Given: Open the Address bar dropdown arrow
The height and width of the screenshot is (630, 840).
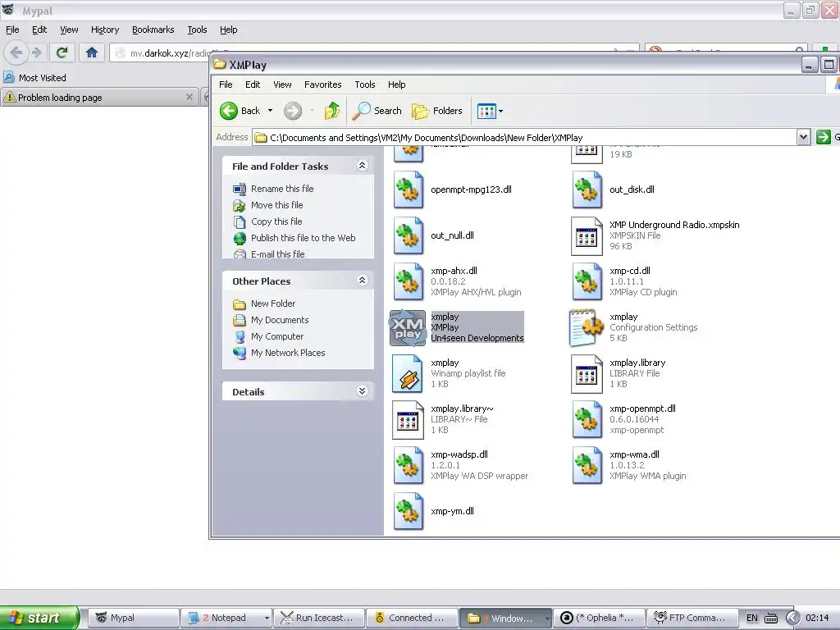Looking at the screenshot, I should coord(802,137).
